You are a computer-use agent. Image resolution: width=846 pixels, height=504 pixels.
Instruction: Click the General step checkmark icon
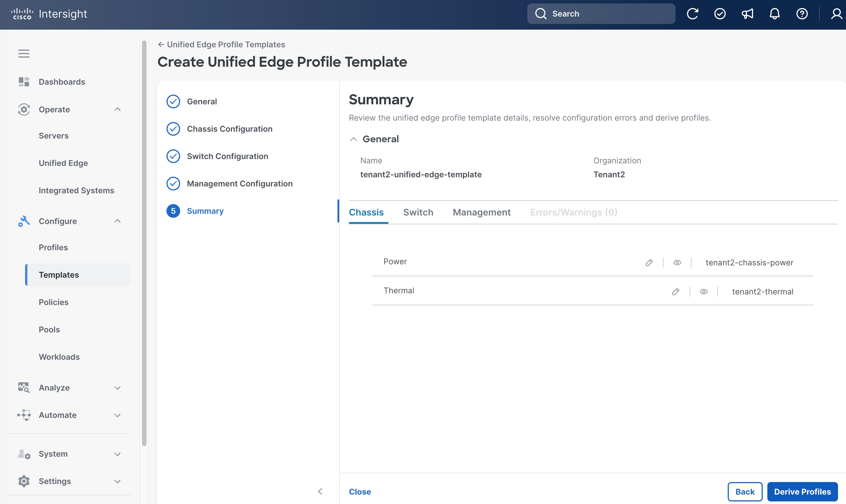[x=173, y=101]
